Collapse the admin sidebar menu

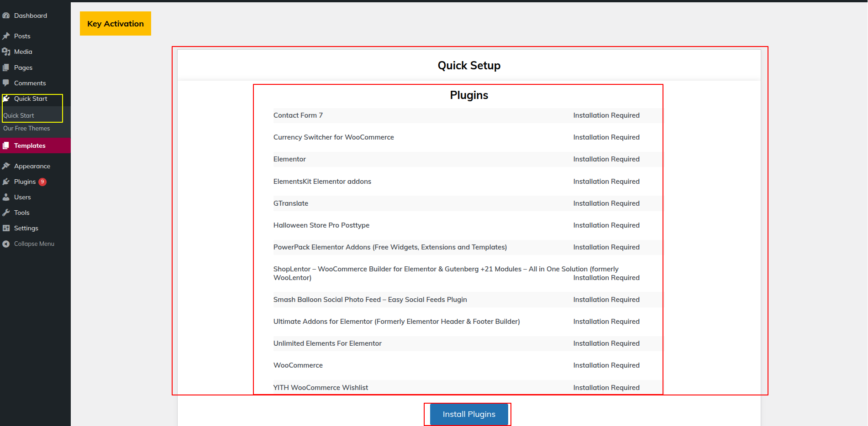tap(35, 244)
